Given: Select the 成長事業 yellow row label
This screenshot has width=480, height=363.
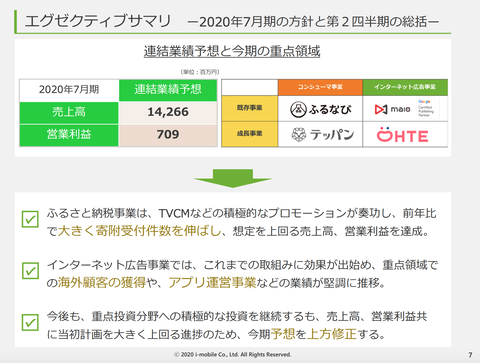Looking at the screenshot, I should tap(249, 134).
